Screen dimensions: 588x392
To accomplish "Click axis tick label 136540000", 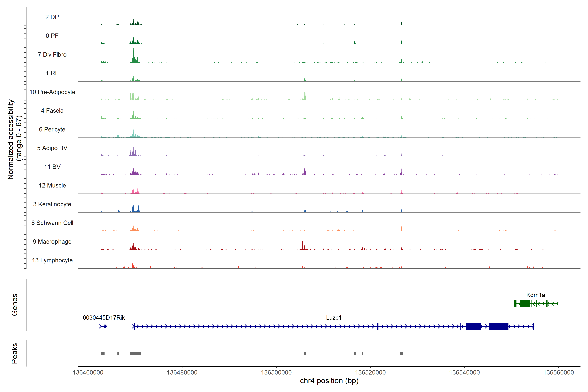I will [465, 373].
